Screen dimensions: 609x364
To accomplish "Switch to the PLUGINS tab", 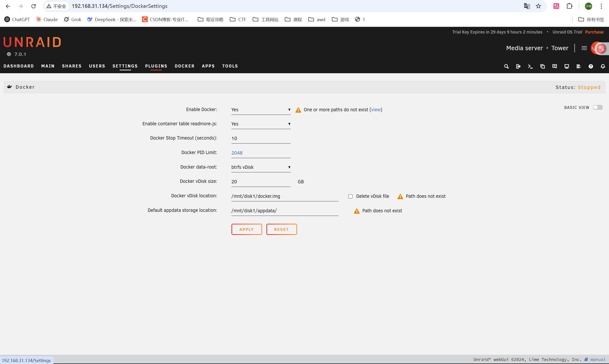I will pyautogui.click(x=156, y=66).
